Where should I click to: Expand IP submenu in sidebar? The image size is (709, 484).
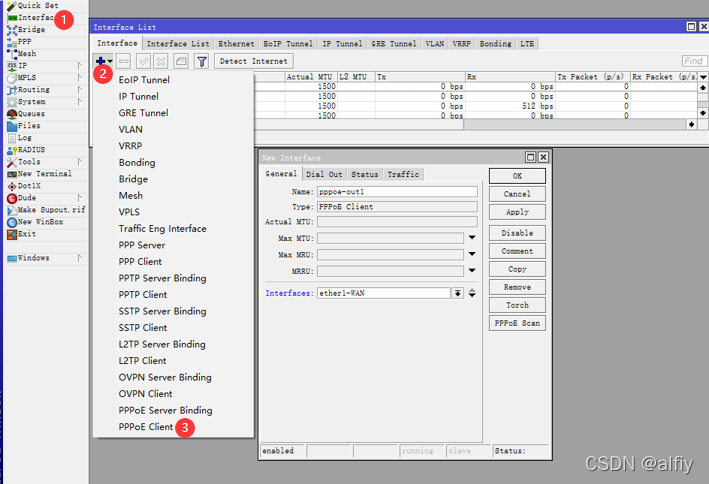pyautogui.click(x=80, y=66)
